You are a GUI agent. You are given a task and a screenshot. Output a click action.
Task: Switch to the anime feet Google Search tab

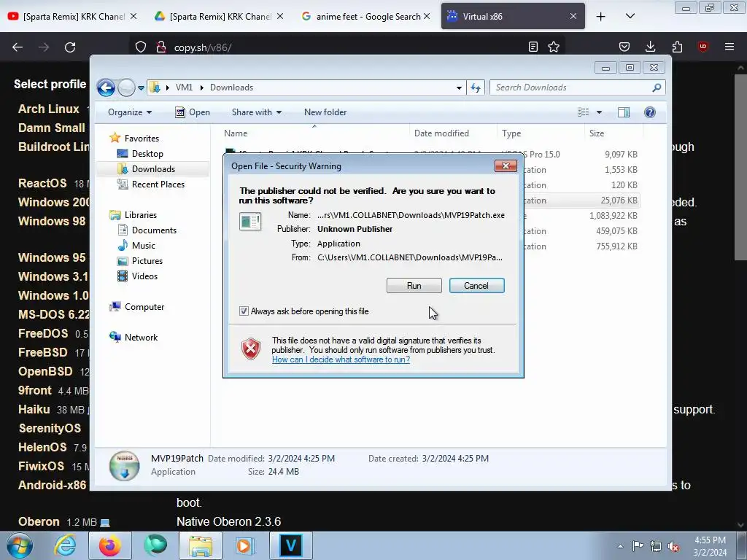click(x=365, y=16)
